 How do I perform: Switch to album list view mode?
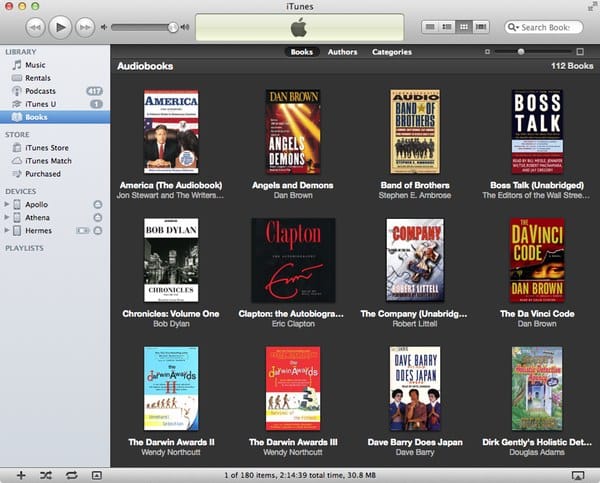(x=447, y=27)
